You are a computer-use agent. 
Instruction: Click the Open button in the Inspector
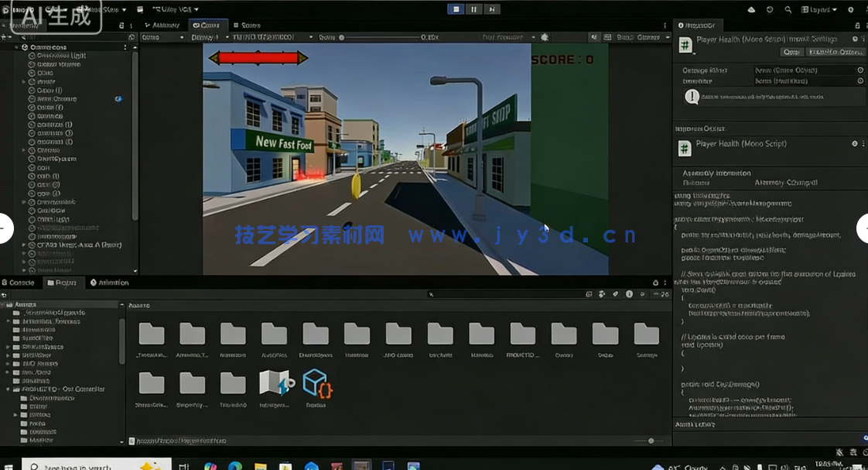point(791,51)
